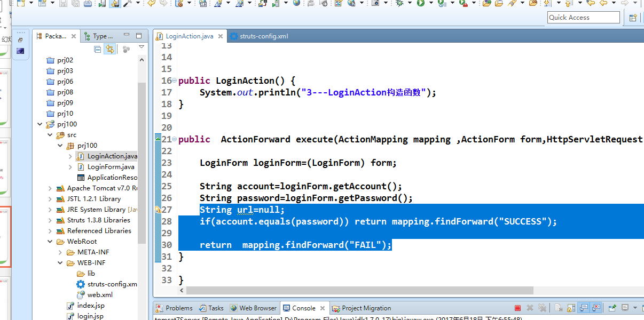Click Package Explorer vertical scrollbar up arrow
The image size is (644, 320).
pos(142,60)
